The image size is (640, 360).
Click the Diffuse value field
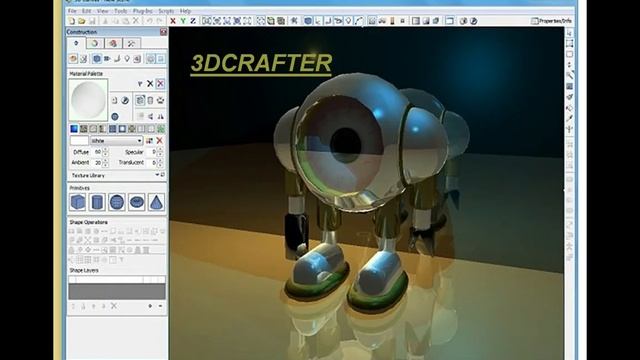tap(97, 152)
